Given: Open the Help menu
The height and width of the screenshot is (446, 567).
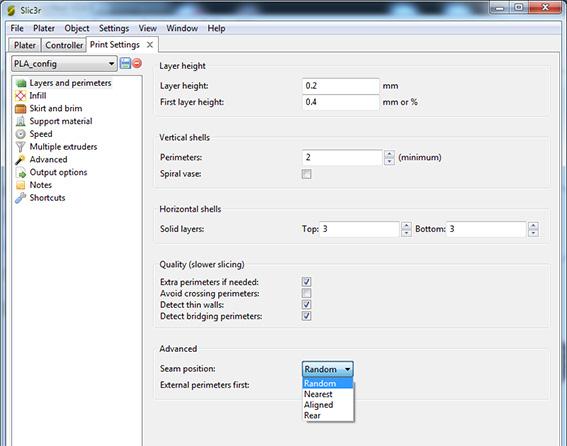Looking at the screenshot, I should tap(216, 28).
